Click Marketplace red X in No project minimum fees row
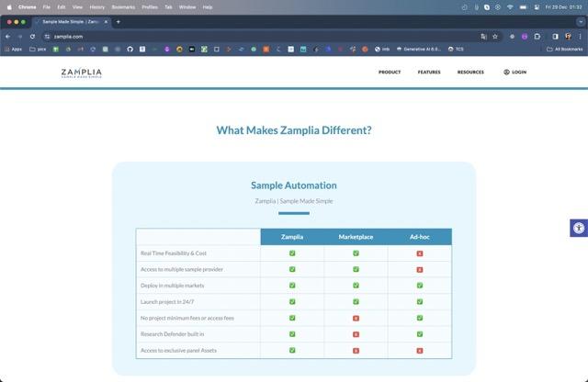Screen dimensions: 588x382 pyautogui.click(x=356, y=319)
